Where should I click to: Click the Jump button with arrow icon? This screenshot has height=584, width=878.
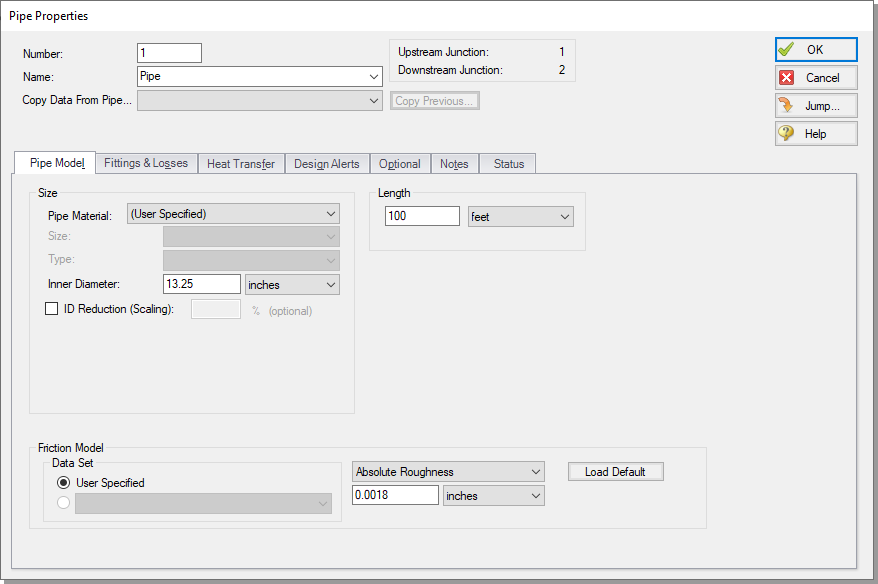814,105
